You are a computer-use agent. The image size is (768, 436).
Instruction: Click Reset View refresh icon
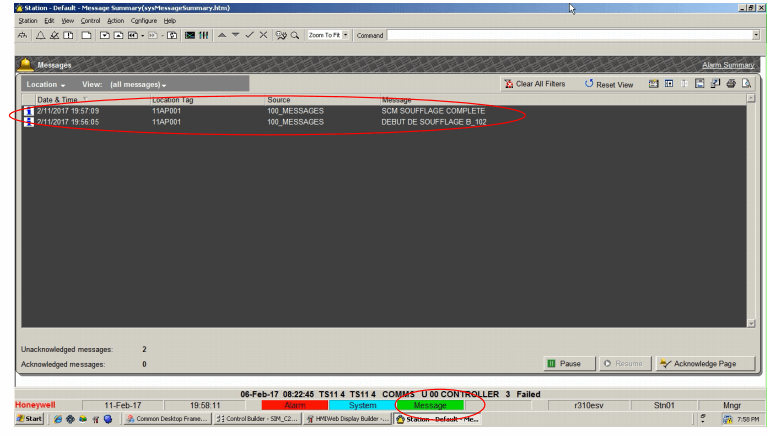589,84
